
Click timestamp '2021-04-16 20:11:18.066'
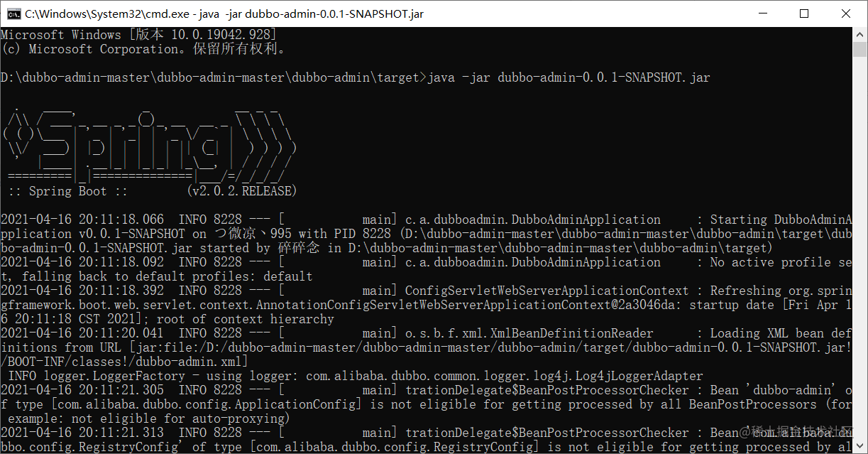(82, 220)
